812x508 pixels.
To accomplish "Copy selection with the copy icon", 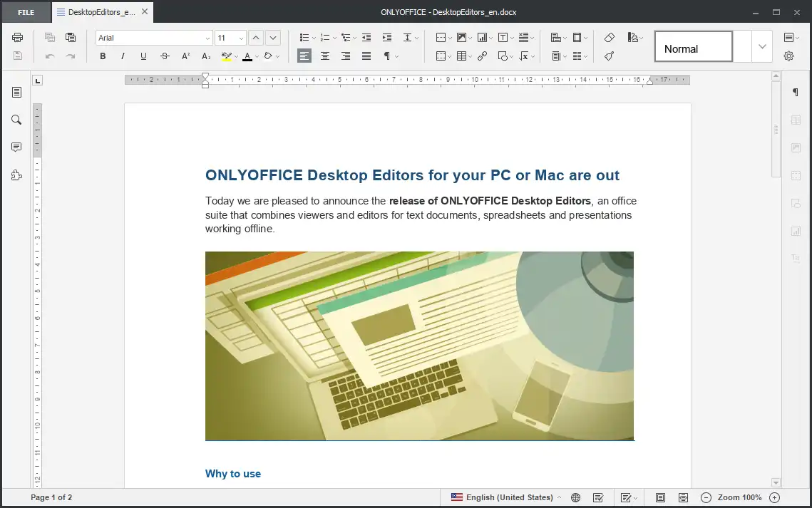I will pos(50,37).
